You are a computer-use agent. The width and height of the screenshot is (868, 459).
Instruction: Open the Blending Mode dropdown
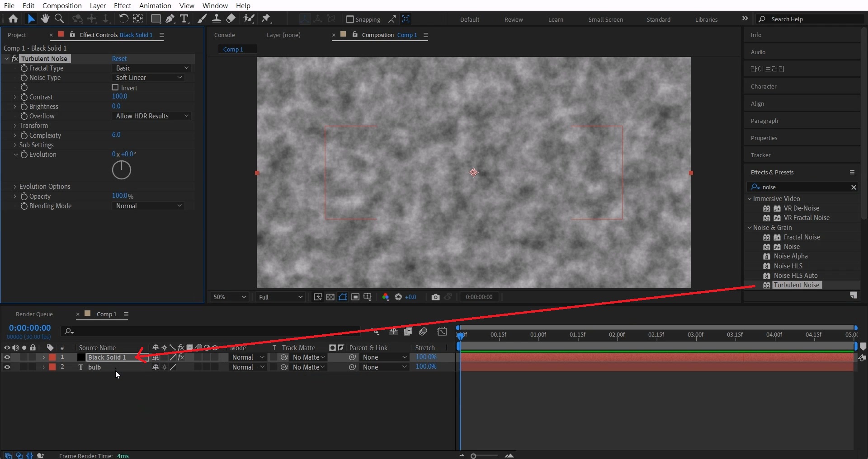148,206
